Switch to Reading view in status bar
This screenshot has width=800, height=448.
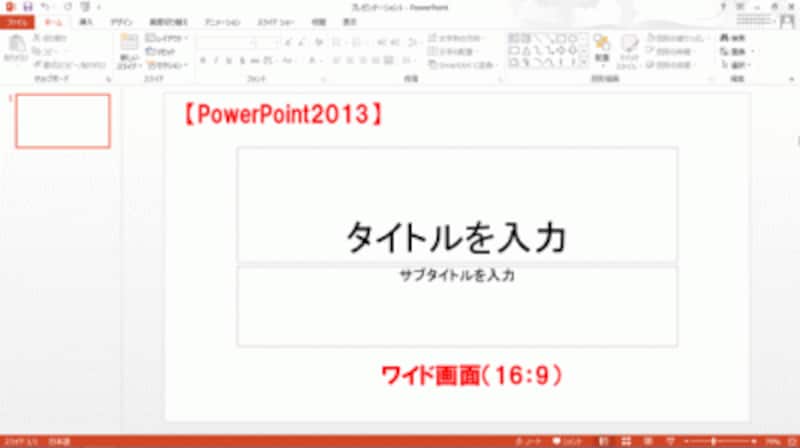pos(648,441)
